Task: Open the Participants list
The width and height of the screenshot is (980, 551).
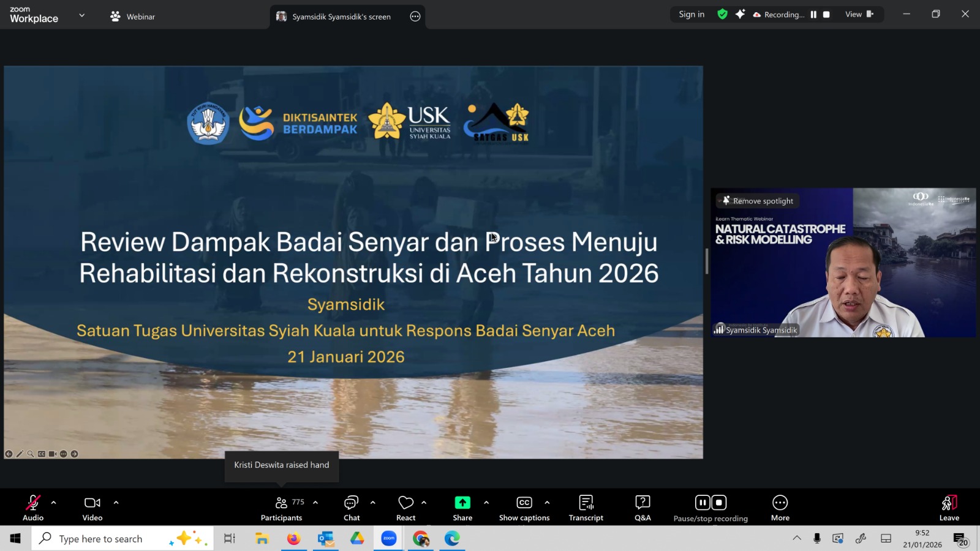Action: click(281, 508)
